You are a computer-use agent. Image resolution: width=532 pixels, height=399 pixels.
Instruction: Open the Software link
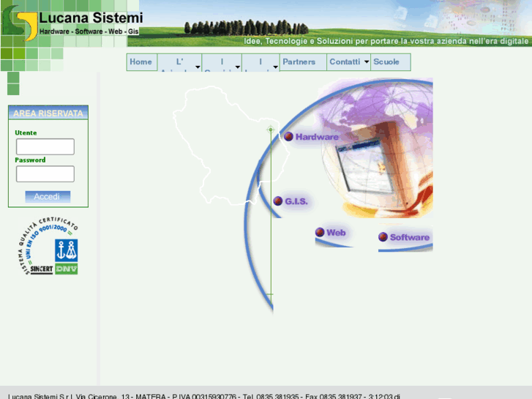click(x=410, y=237)
